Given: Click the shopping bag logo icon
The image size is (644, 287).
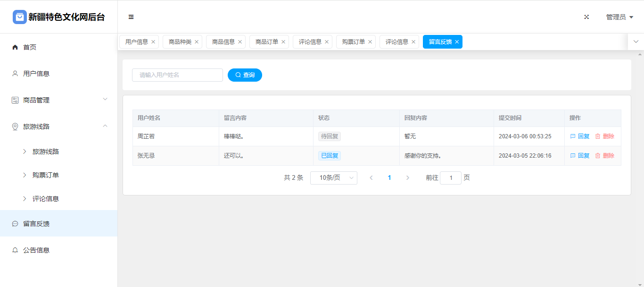Looking at the screenshot, I should pyautogui.click(x=20, y=17).
